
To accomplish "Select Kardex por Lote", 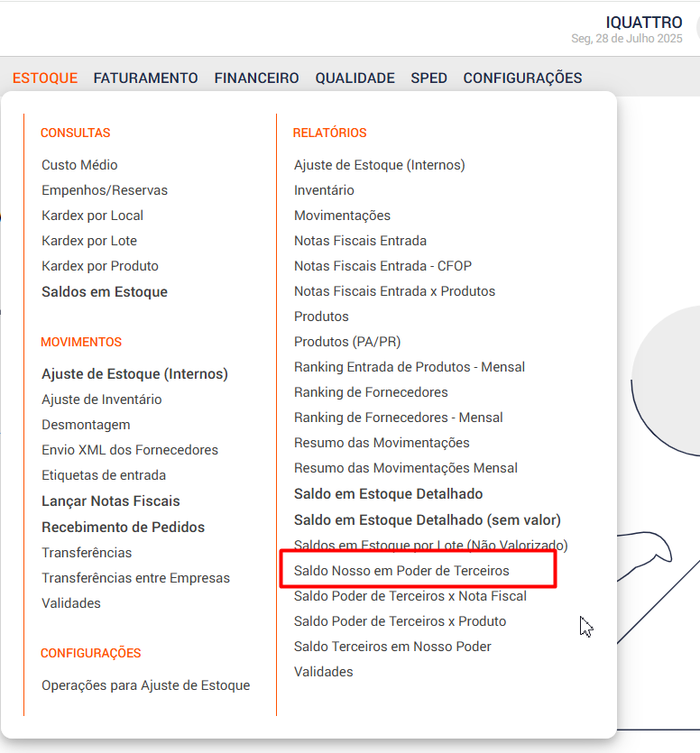I will [x=89, y=241].
